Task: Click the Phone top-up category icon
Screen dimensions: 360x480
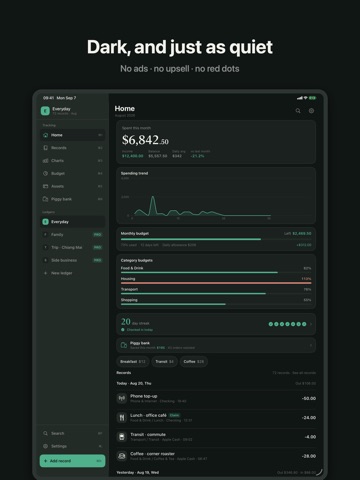Action: click(122, 398)
